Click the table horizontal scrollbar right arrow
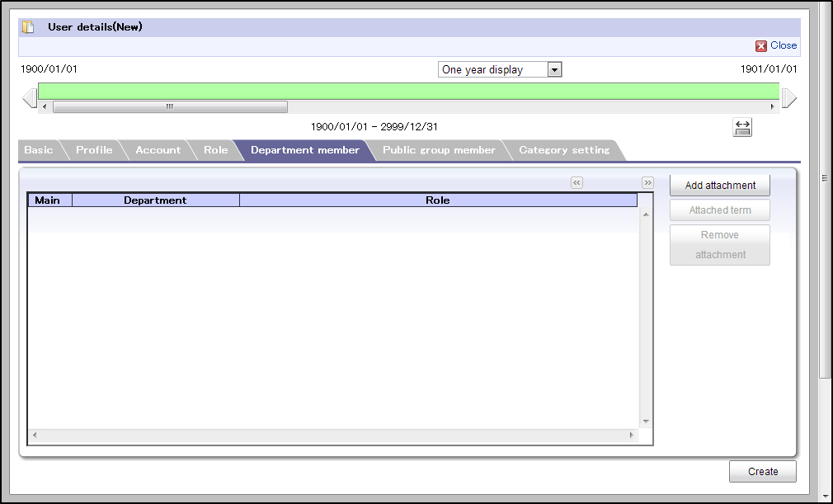The image size is (833, 504). 632,435
